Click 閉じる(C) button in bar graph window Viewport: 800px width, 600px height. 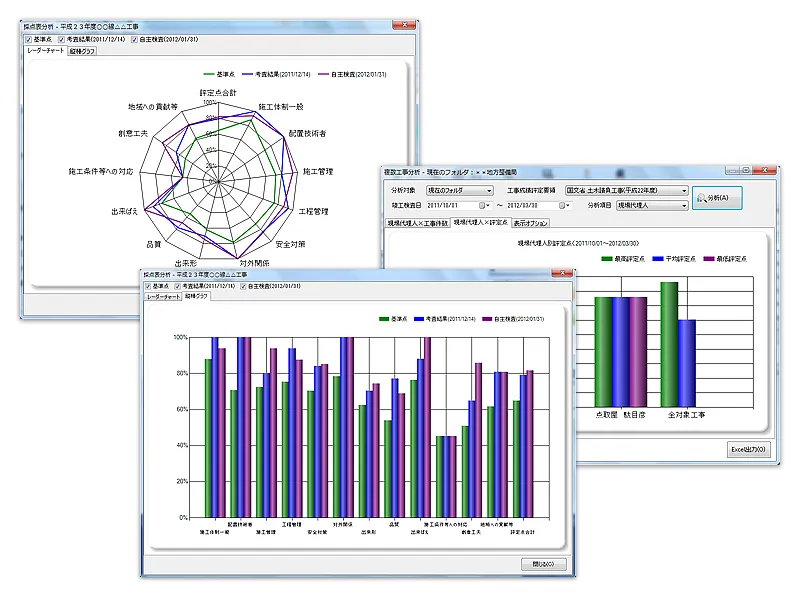click(543, 564)
